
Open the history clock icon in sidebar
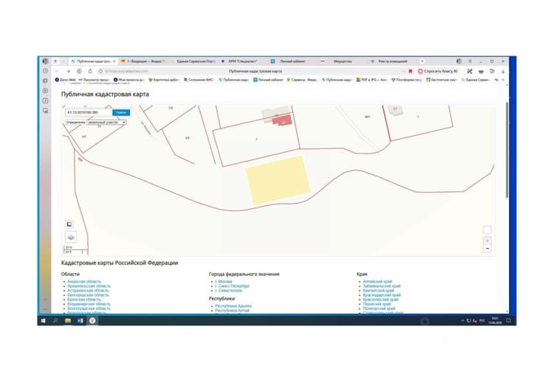pos(45,71)
